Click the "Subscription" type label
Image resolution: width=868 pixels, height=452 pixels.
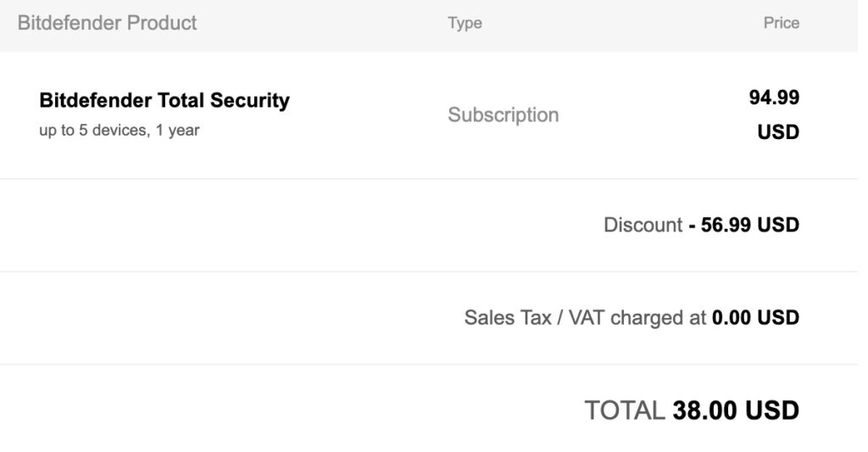[x=503, y=114]
